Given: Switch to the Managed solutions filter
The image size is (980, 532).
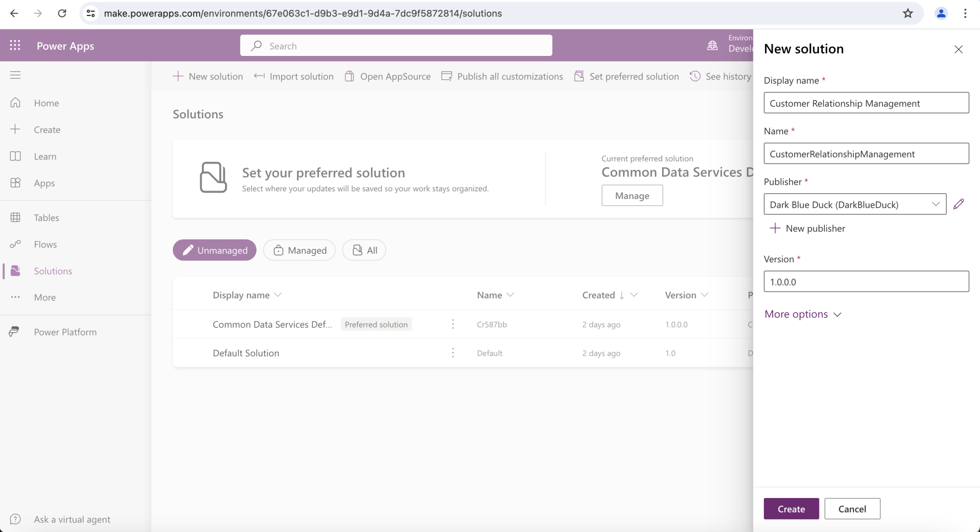Looking at the screenshot, I should coord(299,250).
